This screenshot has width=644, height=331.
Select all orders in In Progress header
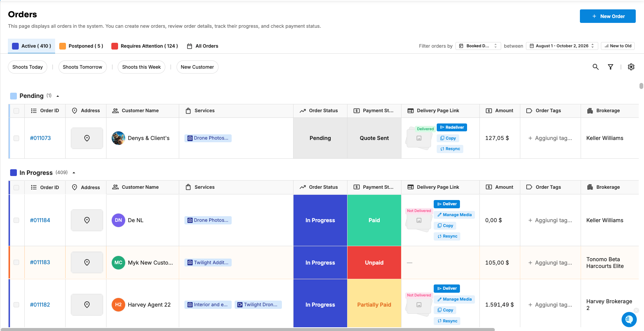pyautogui.click(x=16, y=187)
